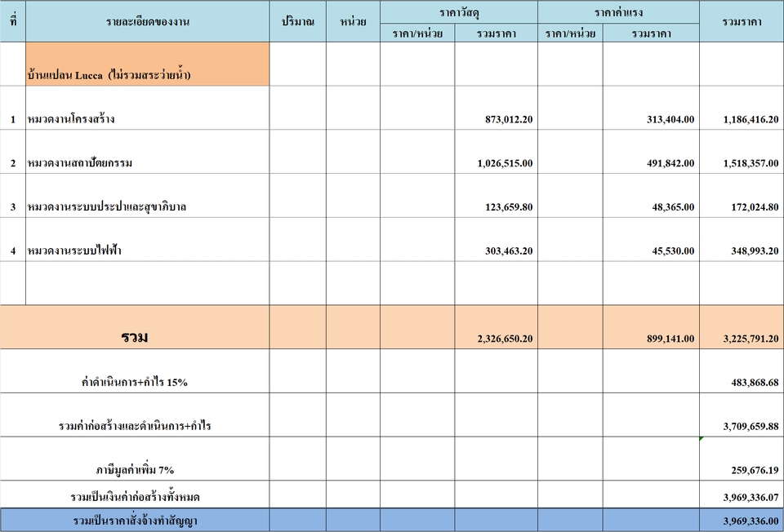Select the material total 123,659.80
Viewport: 784px width, 532px height.
509,206
